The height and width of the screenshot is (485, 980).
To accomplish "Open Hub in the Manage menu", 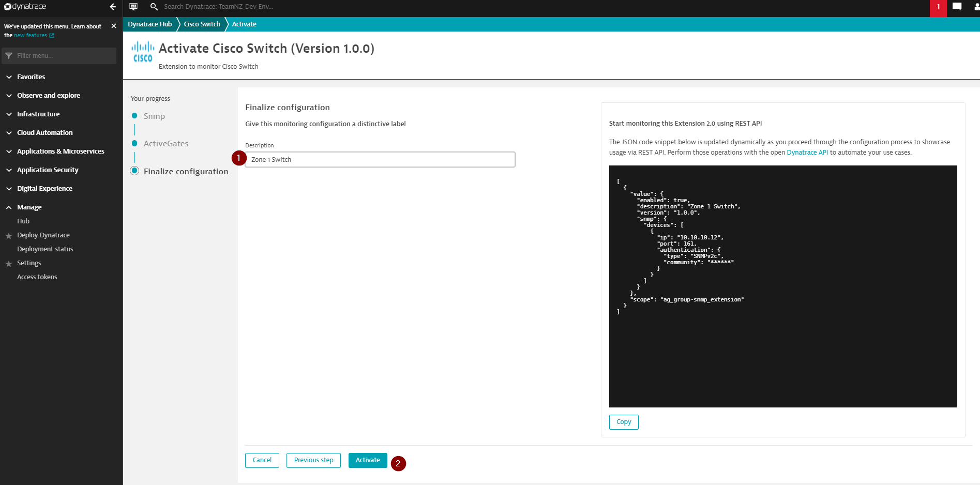I will (x=23, y=221).
